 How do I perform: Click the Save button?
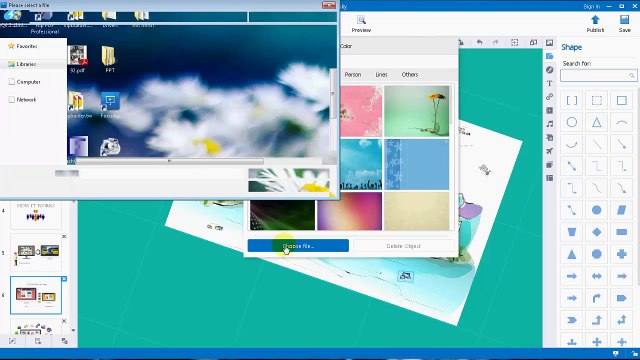[x=624, y=24]
